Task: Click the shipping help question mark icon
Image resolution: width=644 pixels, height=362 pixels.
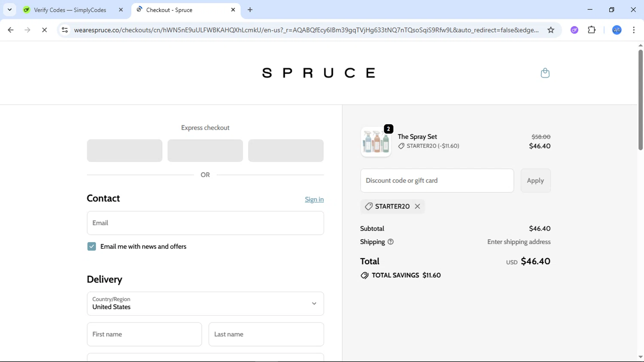Action: point(391,242)
